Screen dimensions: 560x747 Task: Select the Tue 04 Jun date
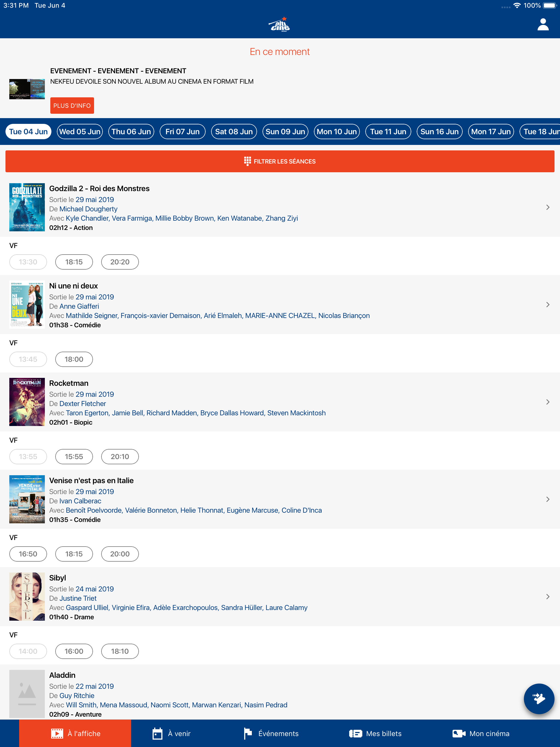point(28,131)
